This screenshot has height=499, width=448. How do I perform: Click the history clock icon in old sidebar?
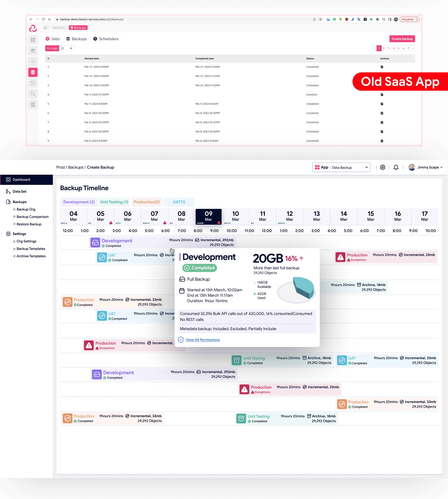coord(33,83)
